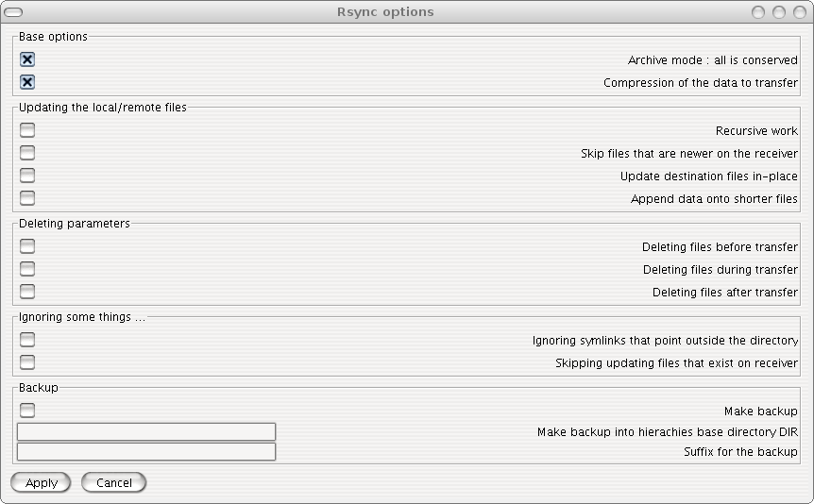Click the 'Archive mode : all is conserved' label
This screenshot has width=814, height=504.
[x=712, y=60]
